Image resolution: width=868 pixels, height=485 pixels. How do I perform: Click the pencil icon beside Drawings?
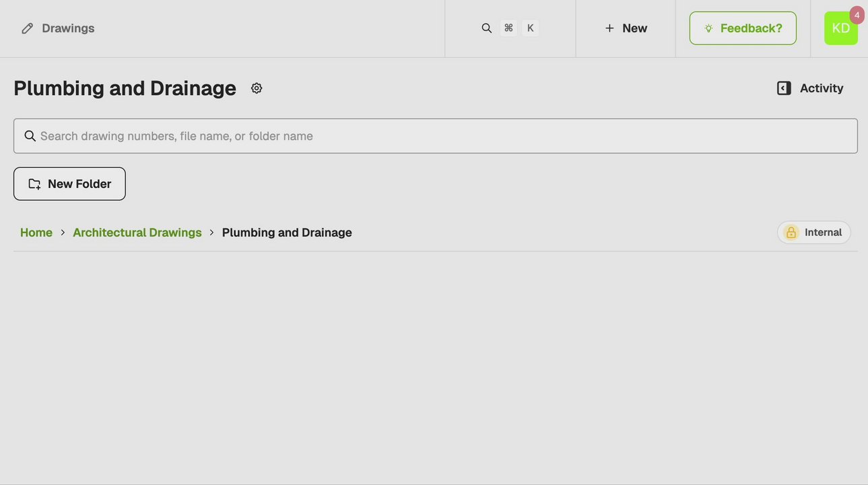click(28, 28)
